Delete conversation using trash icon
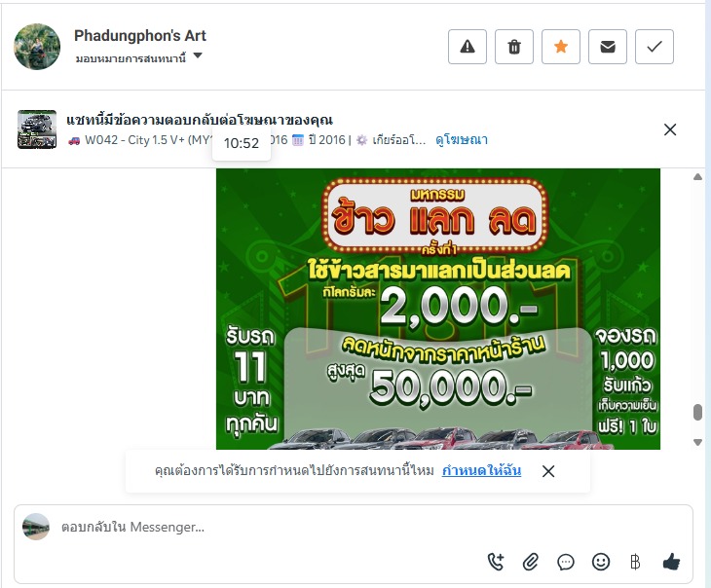 [x=514, y=47]
